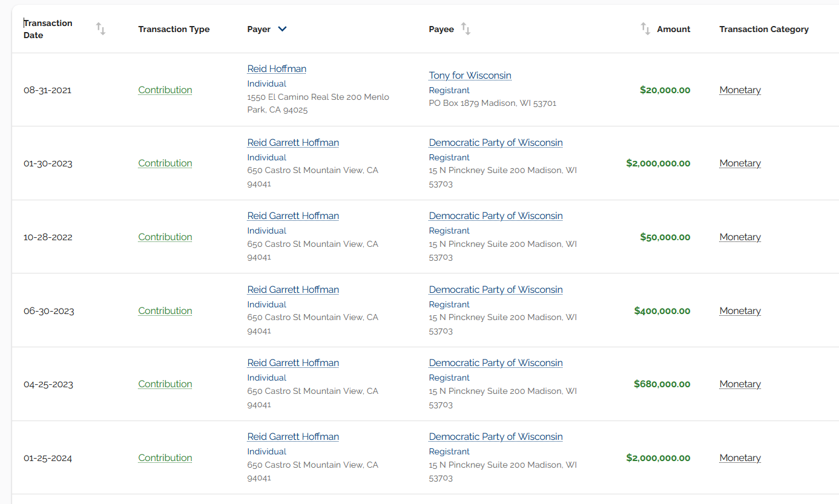Open Monetary link in $680,000.00 row
The image size is (839, 504).
[740, 384]
